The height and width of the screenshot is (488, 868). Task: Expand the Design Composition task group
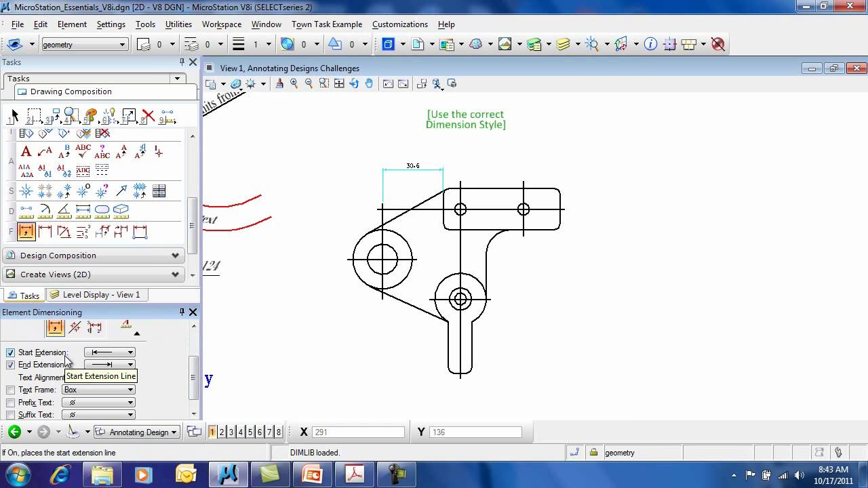tap(94, 256)
